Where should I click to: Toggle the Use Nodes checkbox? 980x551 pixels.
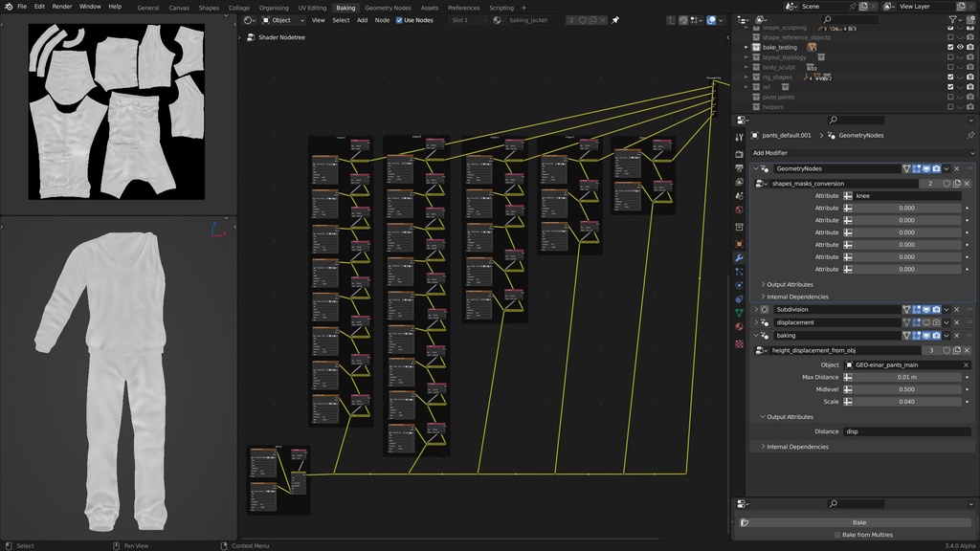tap(399, 20)
